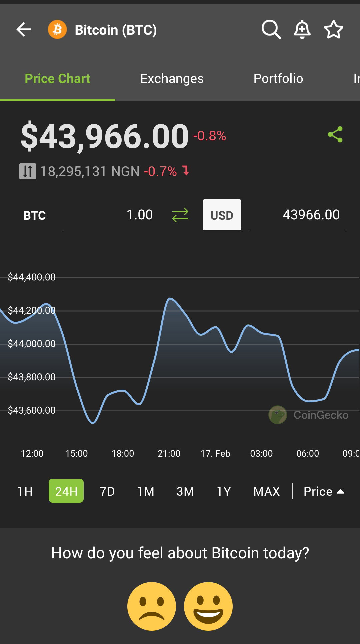Favorite Bitcoin with star icon

pos(334,30)
